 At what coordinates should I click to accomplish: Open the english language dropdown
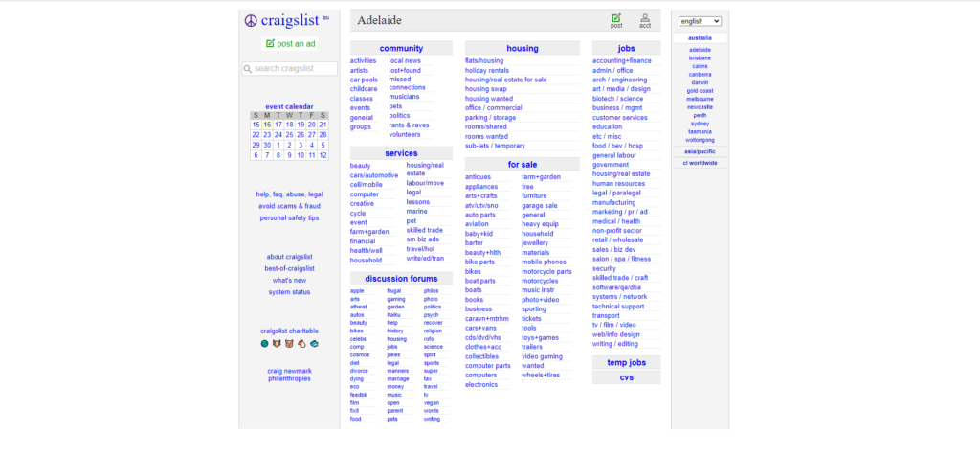point(700,21)
